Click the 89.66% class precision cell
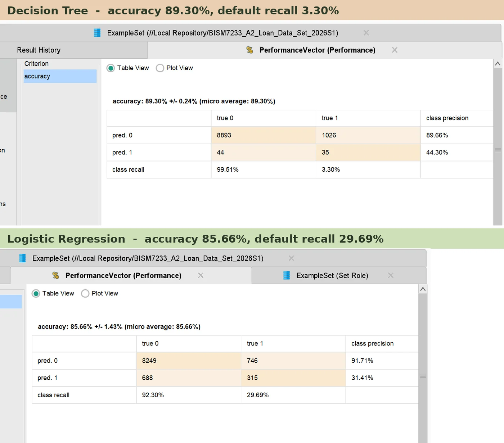This screenshot has width=504, height=443. (x=457, y=135)
